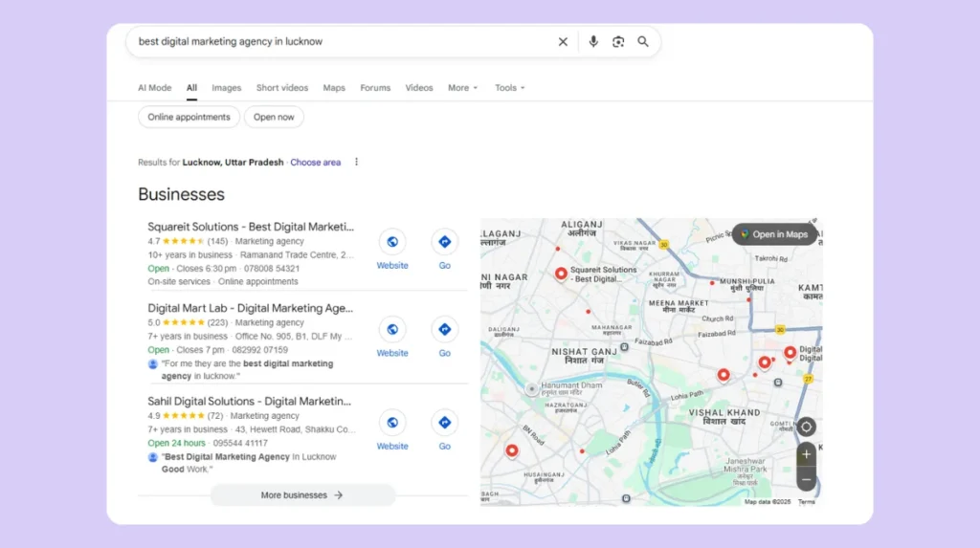The height and width of the screenshot is (548, 980).
Task: Start voice search with the microphone icon
Action: tap(593, 41)
